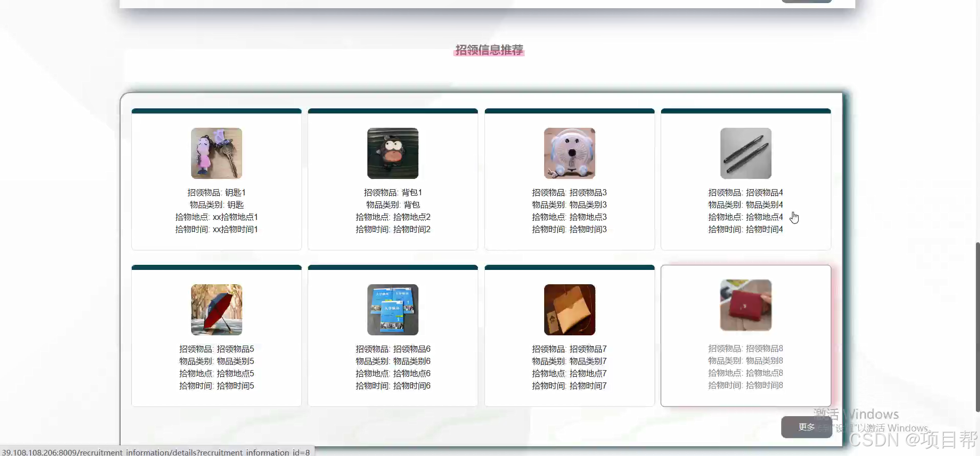The image size is (980, 456).
Task: Click text 拾物地点: 拾物地点8
Action: click(746, 373)
